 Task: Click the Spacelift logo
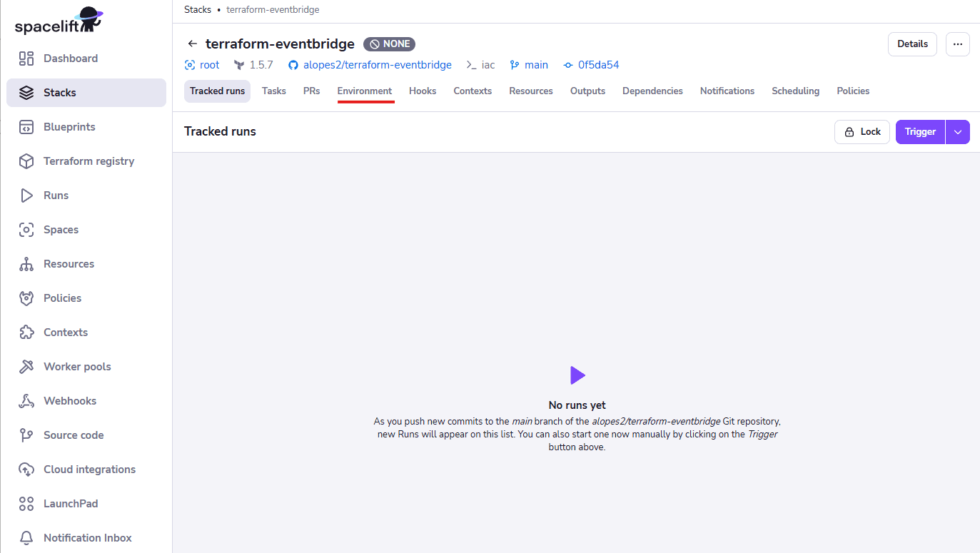pos(59,21)
